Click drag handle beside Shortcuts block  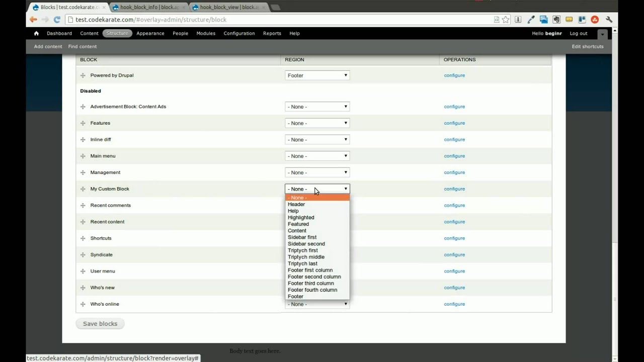click(x=83, y=238)
